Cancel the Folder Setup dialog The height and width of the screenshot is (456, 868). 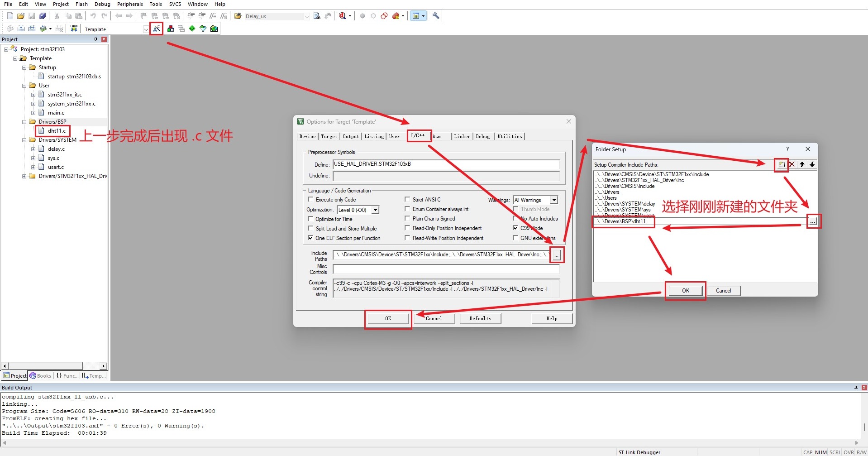[x=723, y=291]
